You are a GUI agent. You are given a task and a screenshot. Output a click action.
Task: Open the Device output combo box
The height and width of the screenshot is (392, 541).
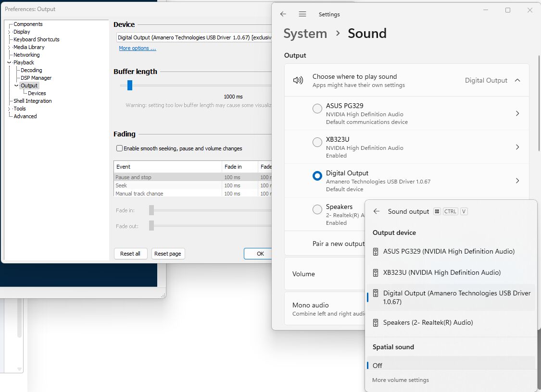coord(194,37)
